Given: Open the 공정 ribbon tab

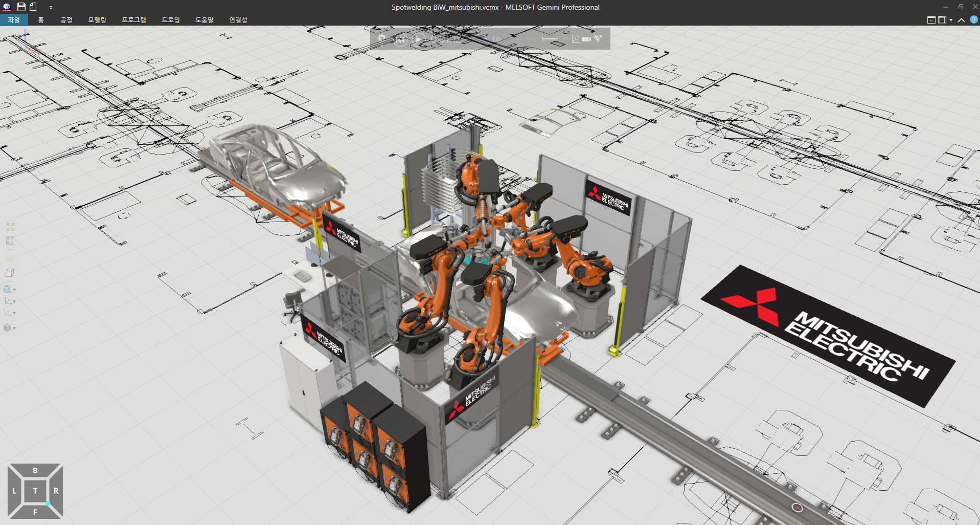Looking at the screenshot, I should [x=66, y=20].
